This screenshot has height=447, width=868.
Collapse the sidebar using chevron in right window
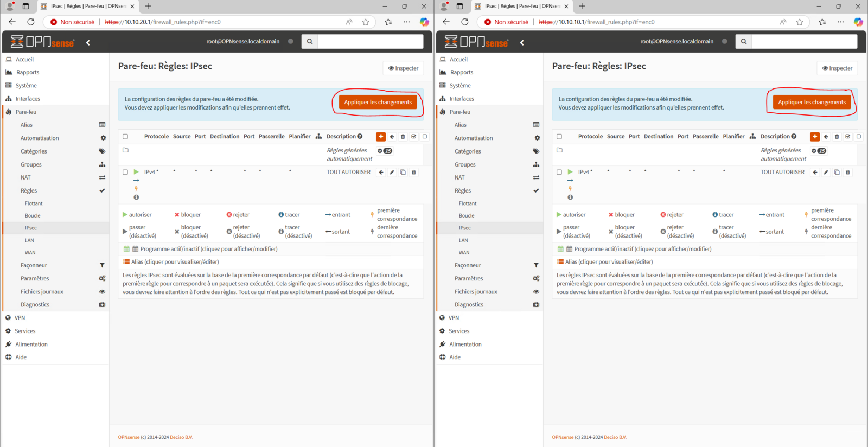click(x=522, y=42)
